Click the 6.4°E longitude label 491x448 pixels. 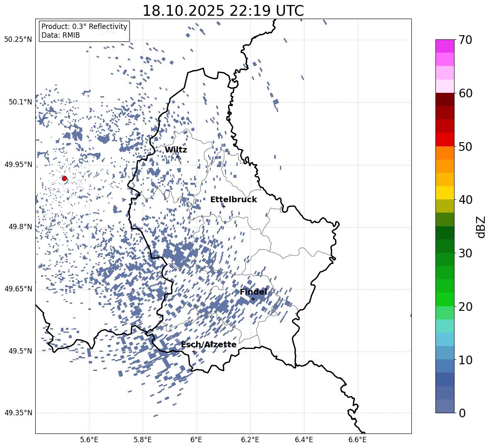tap(304, 440)
